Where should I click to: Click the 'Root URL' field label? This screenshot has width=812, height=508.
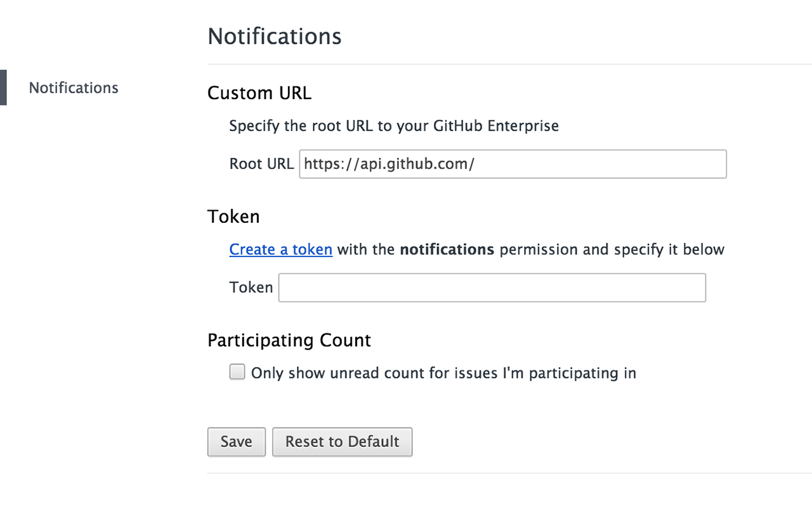tap(261, 164)
